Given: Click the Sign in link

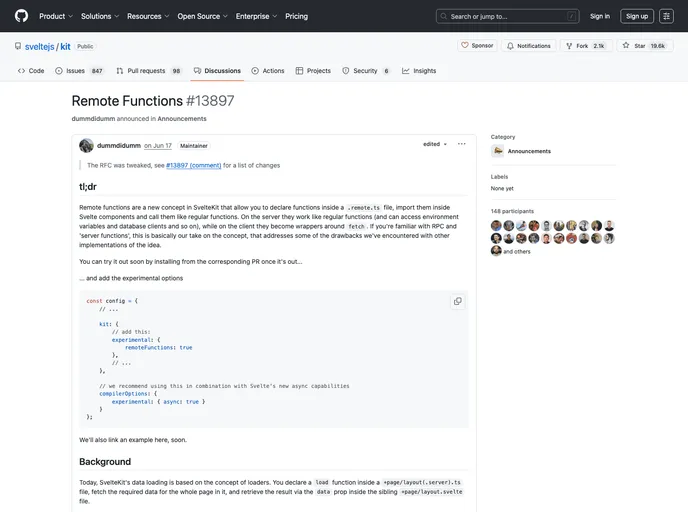Looking at the screenshot, I should point(600,16).
